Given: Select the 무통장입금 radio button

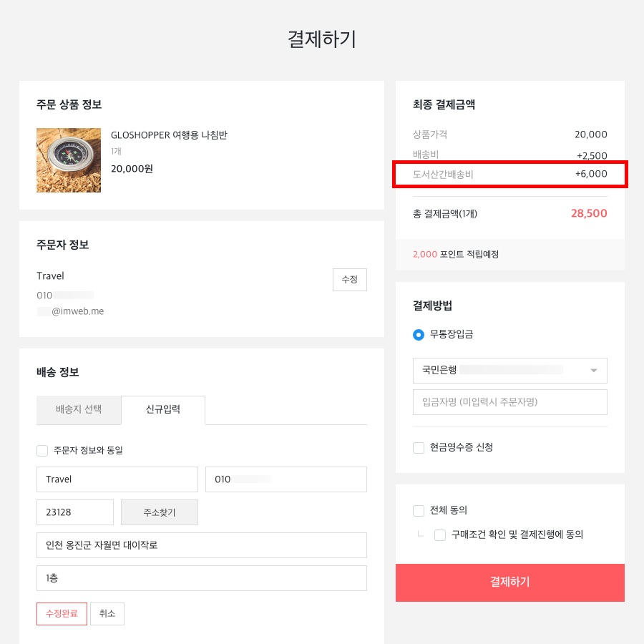Looking at the screenshot, I should [x=419, y=334].
